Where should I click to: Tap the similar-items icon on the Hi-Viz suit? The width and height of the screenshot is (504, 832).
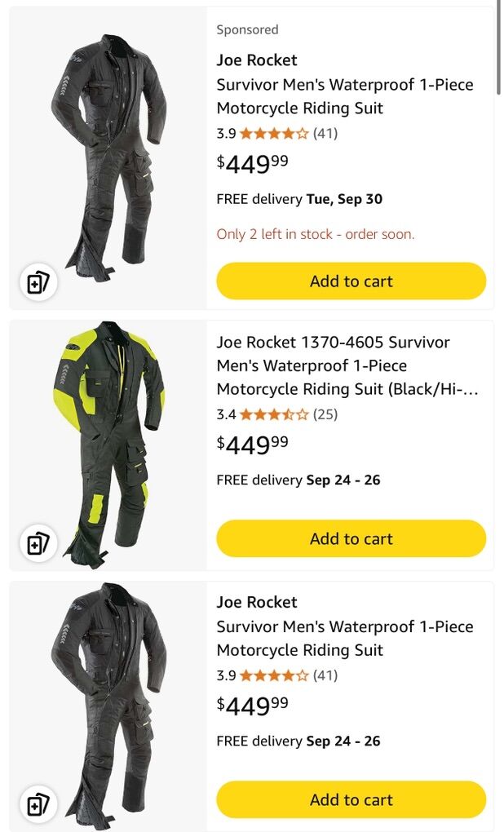[x=38, y=543]
